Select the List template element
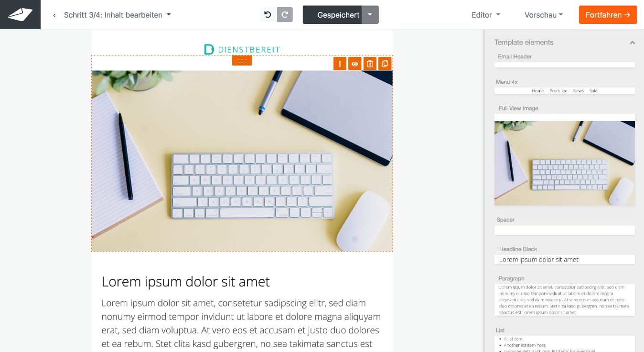This screenshot has height=352, width=644. [x=564, y=344]
